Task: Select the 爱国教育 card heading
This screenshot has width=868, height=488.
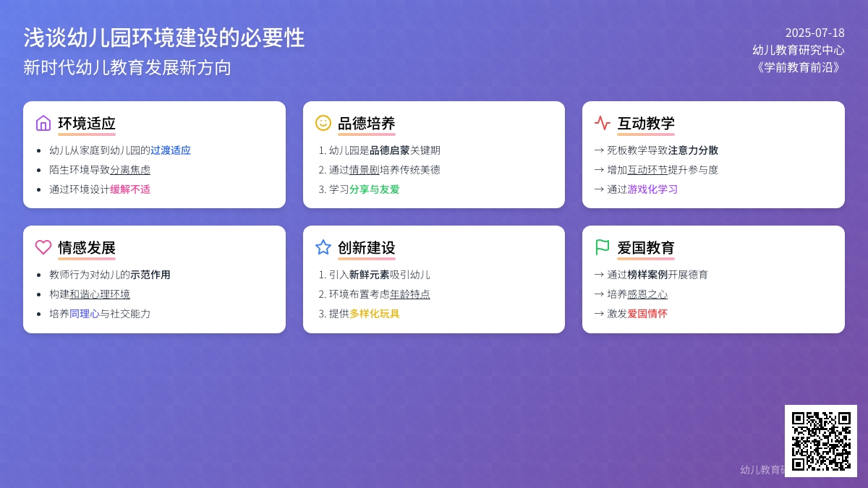Action: click(x=646, y=248)
